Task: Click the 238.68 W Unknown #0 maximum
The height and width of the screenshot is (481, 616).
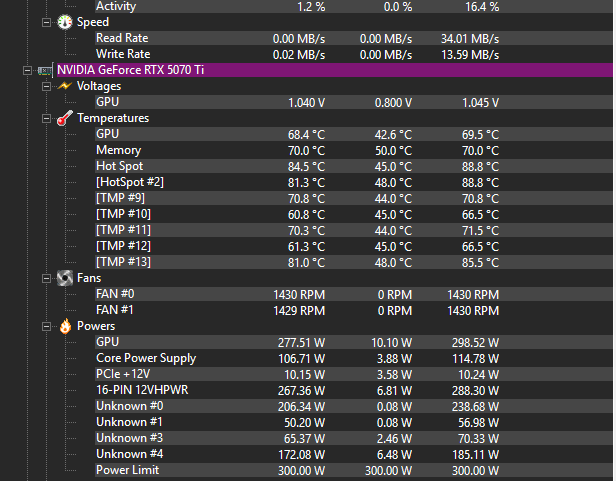Action: point(475,407)
